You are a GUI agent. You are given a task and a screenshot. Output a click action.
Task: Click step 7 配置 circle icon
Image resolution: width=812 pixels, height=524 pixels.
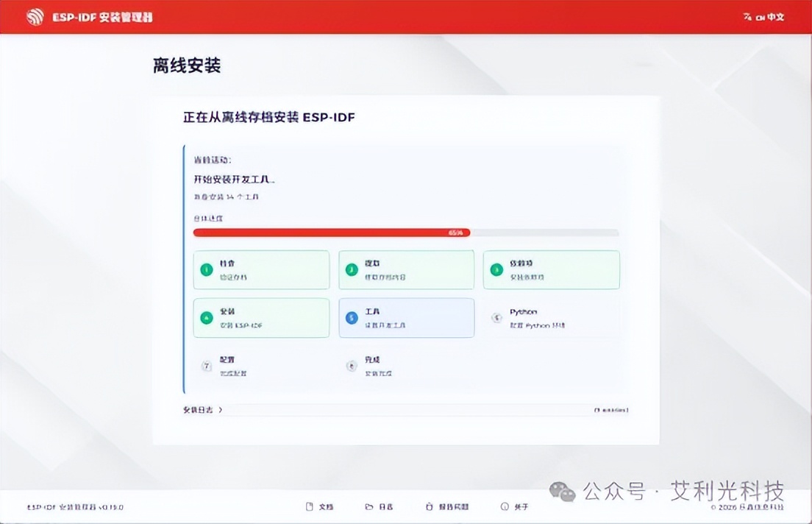tap(207, 366)
